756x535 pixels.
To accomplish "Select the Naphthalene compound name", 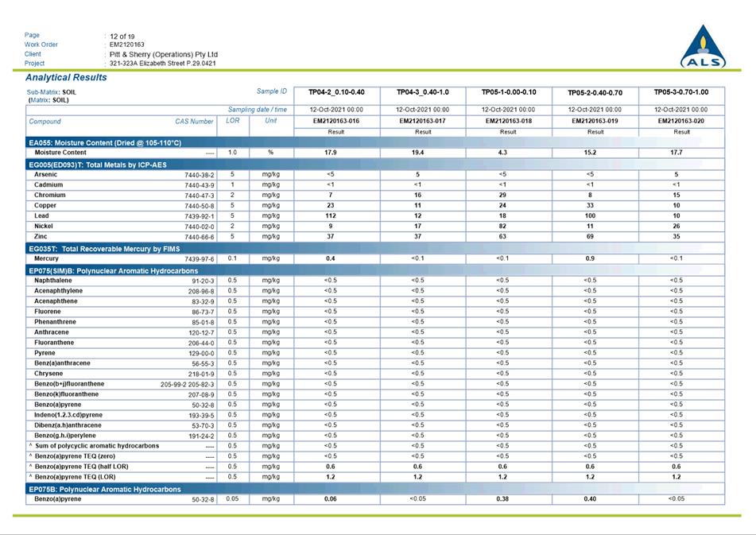I will pos(53,281).
